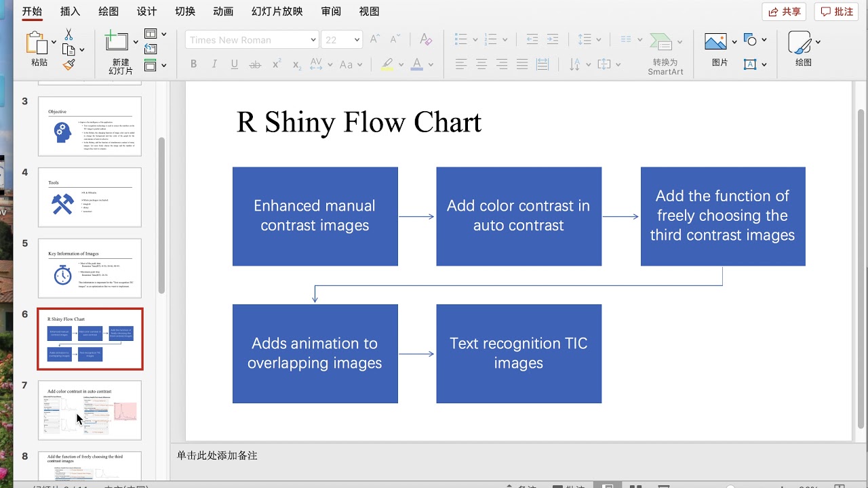Select slide 7 thumbnail in the panel
This screenshot has width=868, height=488.
point(90,410)
